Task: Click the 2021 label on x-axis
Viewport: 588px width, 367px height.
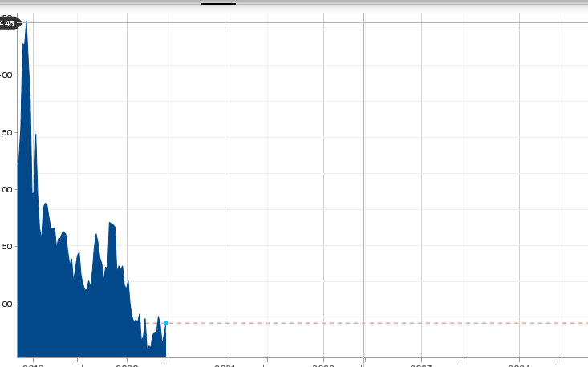Action: [x=225, y=364]
